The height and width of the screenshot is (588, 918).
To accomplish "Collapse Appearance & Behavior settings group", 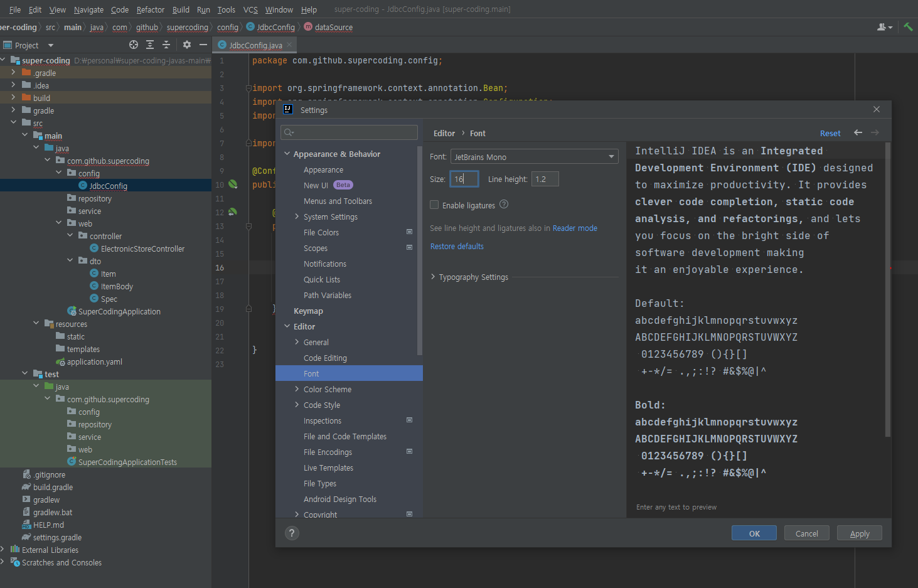I will [287, 154].
